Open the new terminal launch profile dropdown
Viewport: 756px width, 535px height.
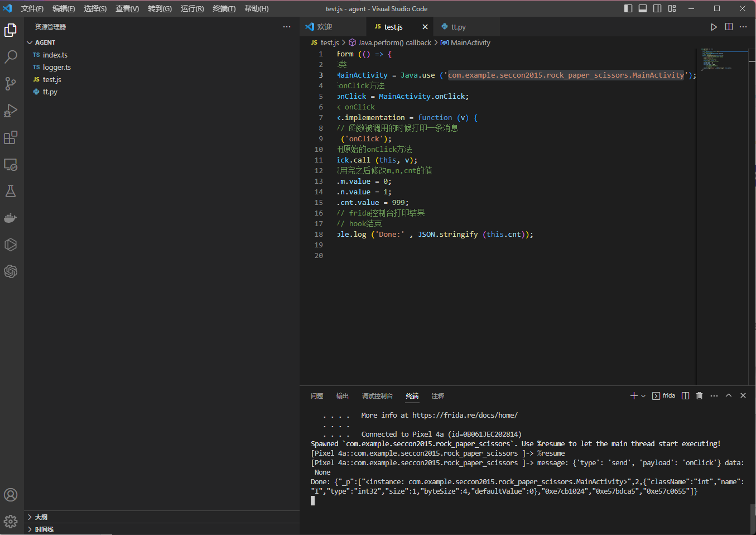point(643,396)
